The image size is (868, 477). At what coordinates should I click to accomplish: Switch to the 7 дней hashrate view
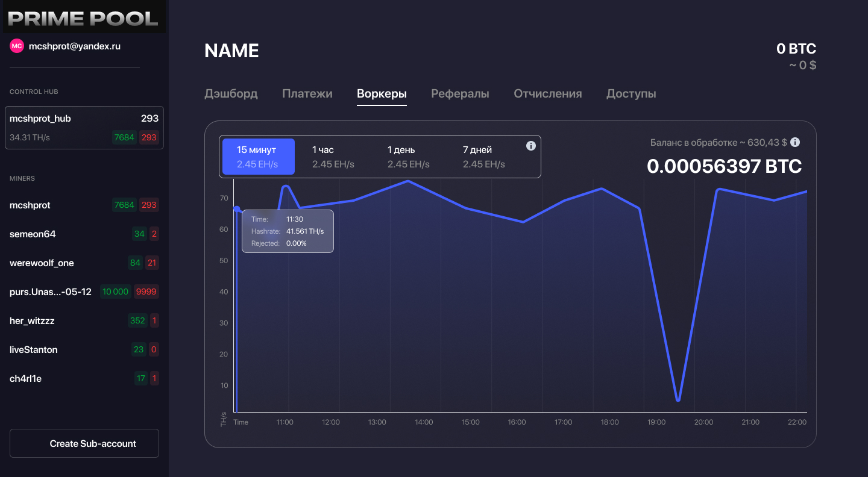click(482, 157)
